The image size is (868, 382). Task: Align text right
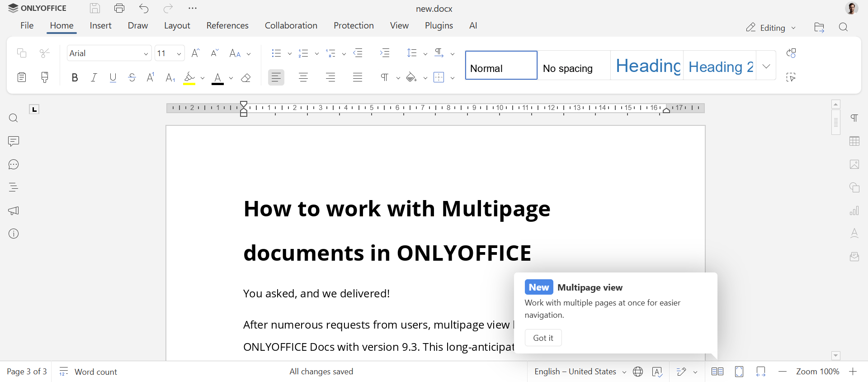tap(330, 77)
